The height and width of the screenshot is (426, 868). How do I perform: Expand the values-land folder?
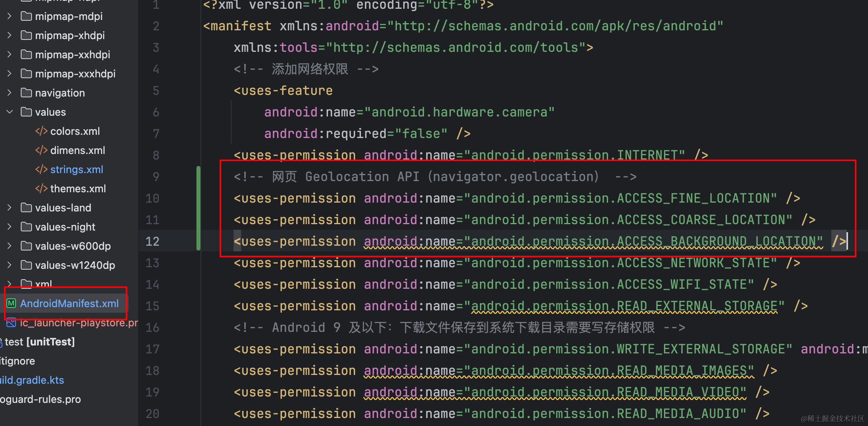click(10, 208)
